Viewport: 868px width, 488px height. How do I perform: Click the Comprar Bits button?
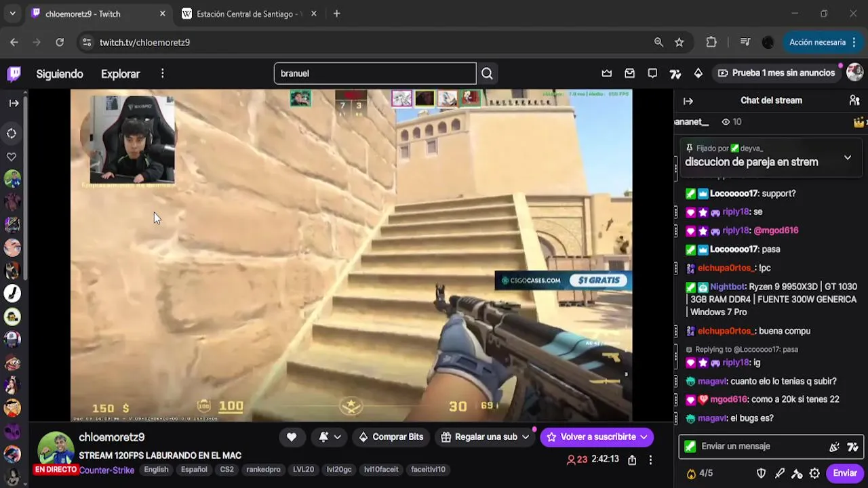pyautogui.click(x=391, y=437)
